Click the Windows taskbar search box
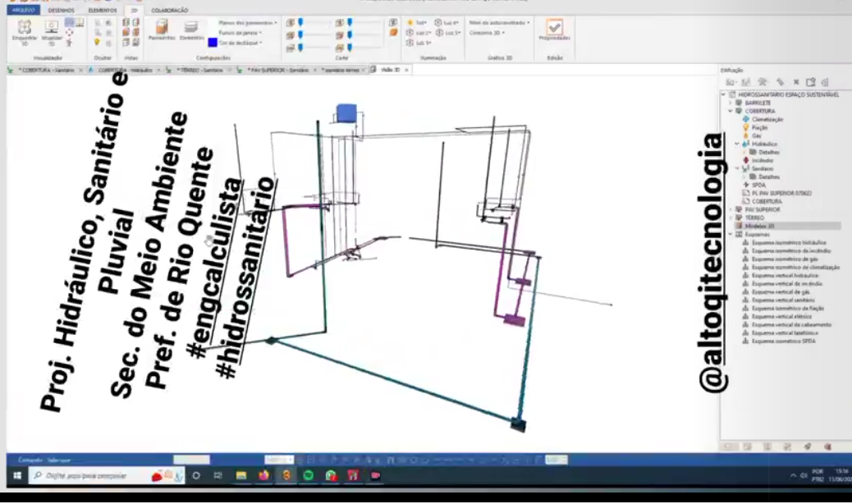 pyautogui.click(x=106, y=476)
